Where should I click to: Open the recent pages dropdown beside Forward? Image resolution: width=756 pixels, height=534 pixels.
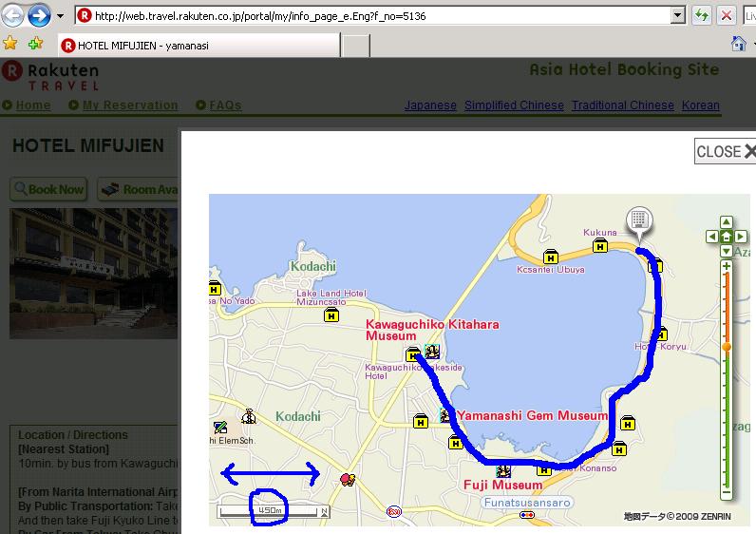click(x=60, y=16)
